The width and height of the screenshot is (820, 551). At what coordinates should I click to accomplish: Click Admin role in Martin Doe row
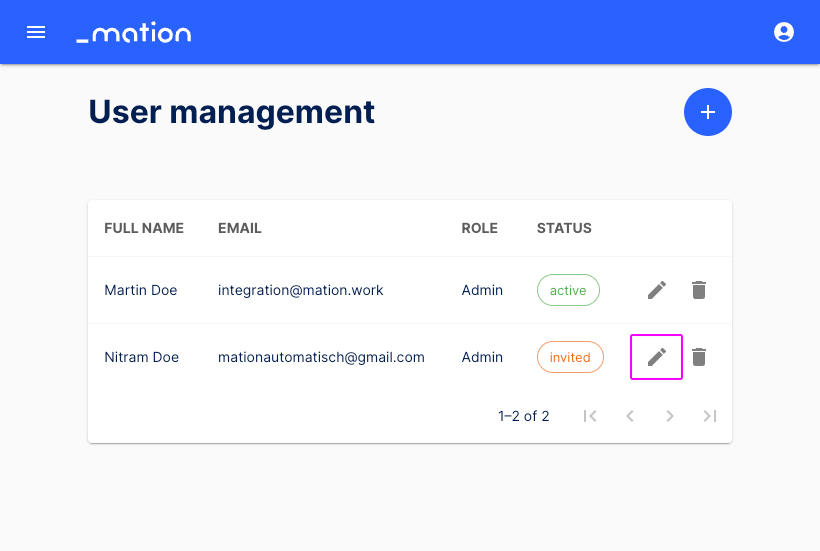pos(482,290)
